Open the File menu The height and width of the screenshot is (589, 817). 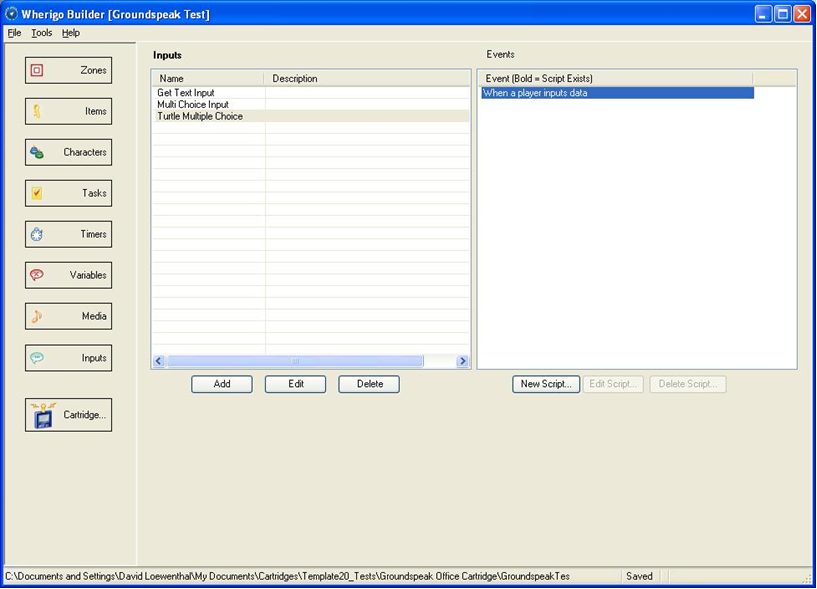[x=14, y=33]
